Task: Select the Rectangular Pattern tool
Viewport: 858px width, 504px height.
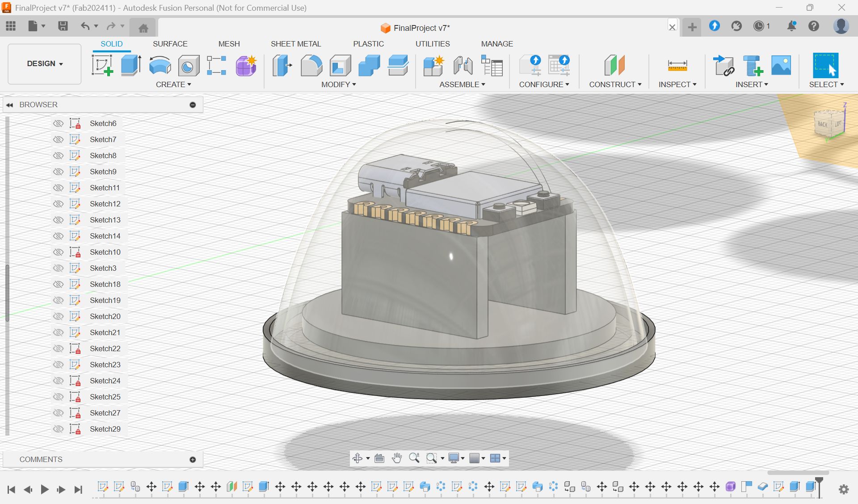Action: pyautogui.click(x=217, y=65)
